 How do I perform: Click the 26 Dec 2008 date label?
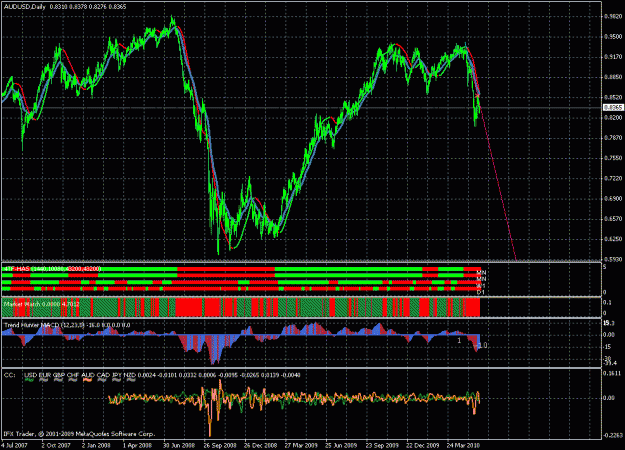click(x=260, y=445)
